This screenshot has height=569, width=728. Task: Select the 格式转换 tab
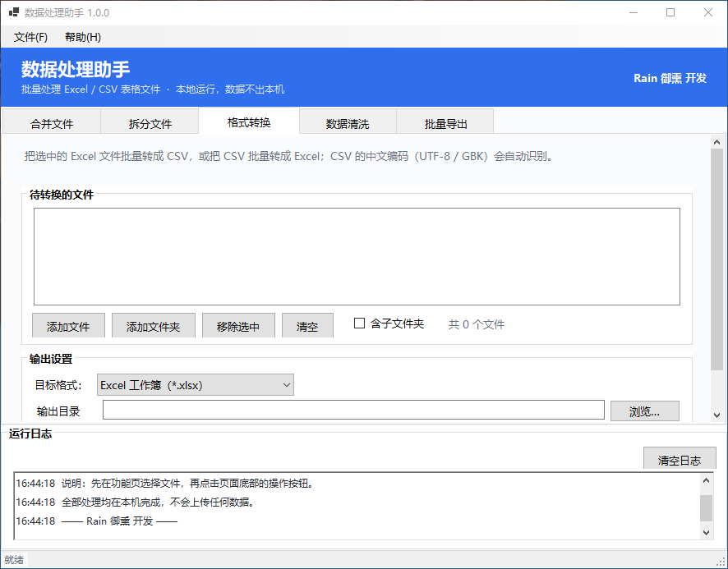pos(249,122)
